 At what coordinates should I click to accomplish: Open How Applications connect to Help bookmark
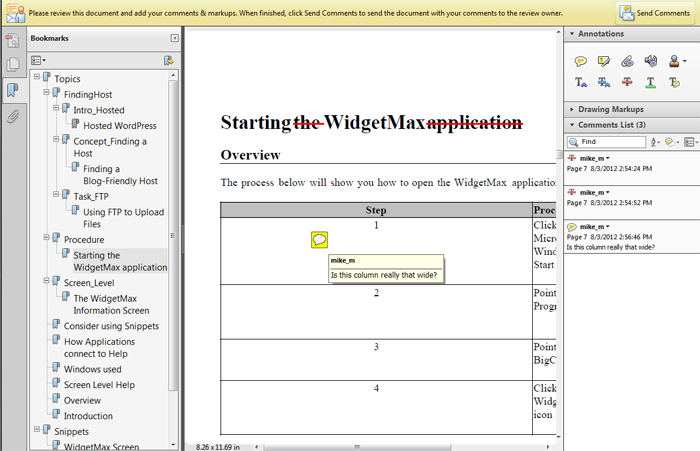point(99,347)
